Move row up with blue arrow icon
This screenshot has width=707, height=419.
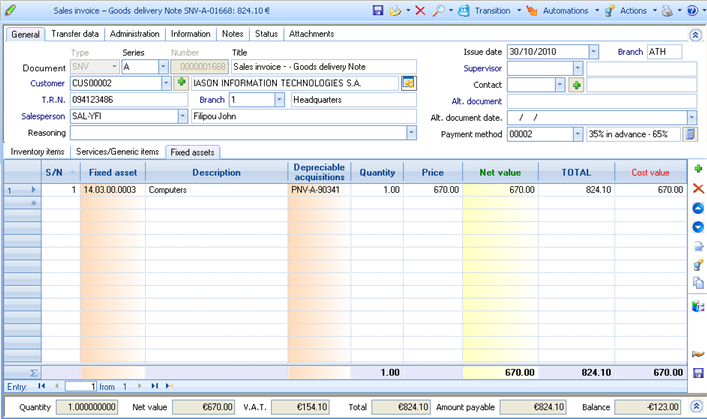coord(698,208)
